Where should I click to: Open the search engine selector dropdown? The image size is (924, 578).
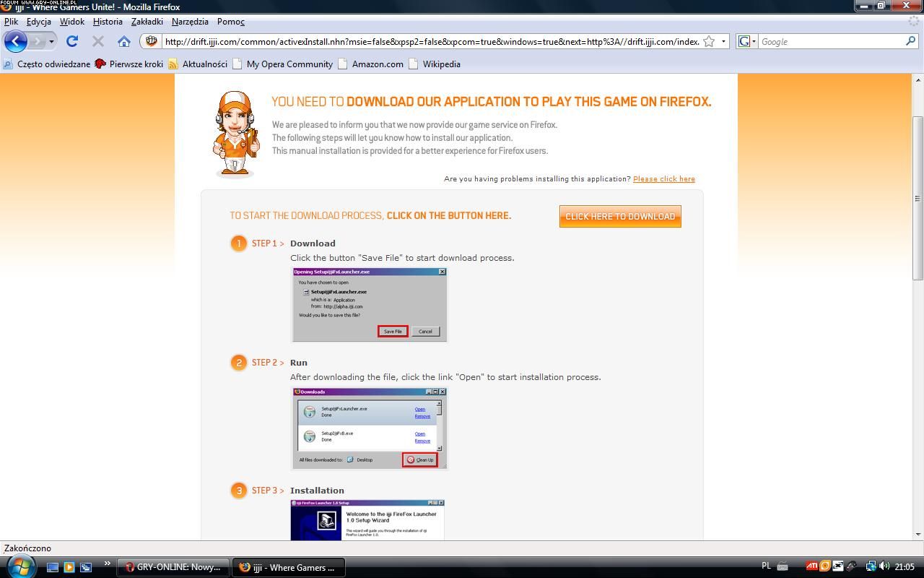click(746, 41)
